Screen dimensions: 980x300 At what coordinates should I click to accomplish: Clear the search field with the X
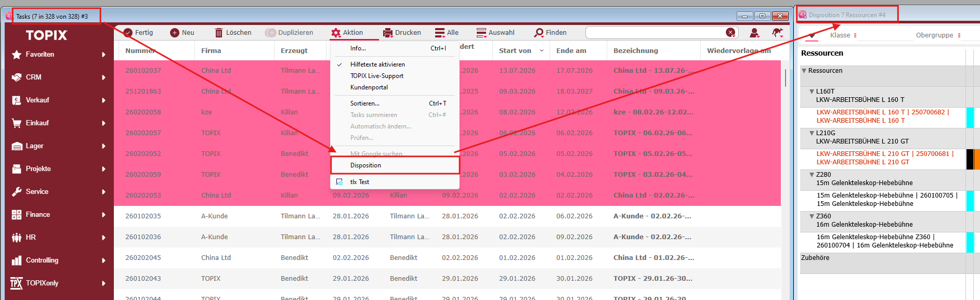[x=730, y=33]
